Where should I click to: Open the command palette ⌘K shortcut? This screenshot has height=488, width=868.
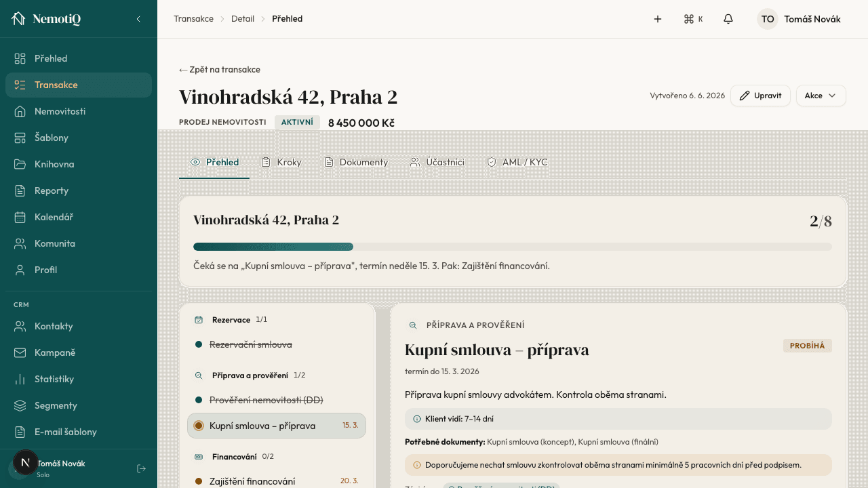693,19
